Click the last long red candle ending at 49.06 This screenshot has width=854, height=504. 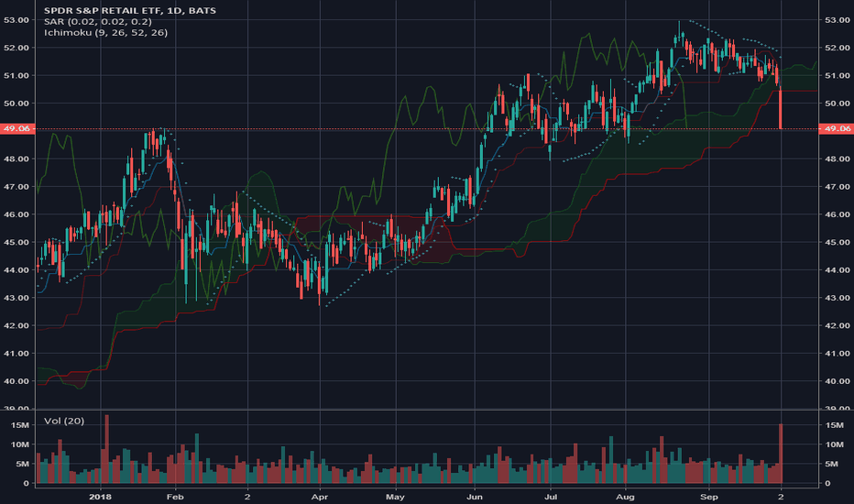tap(781, 108)
